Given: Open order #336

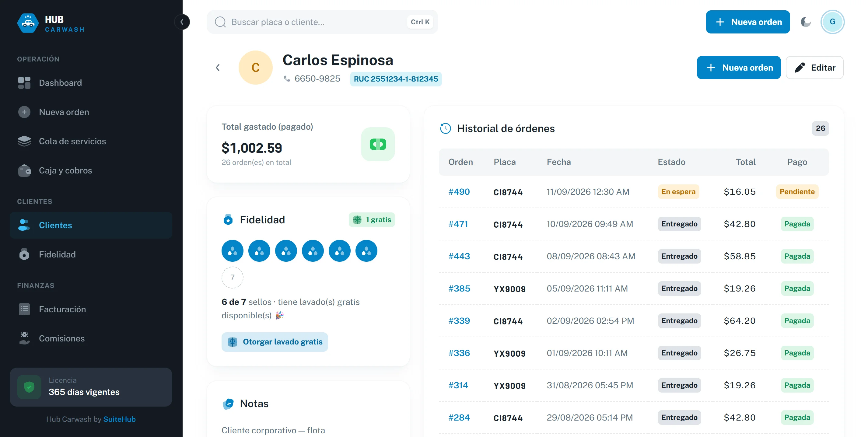Looking at the screenshot, I should [459, 353].
